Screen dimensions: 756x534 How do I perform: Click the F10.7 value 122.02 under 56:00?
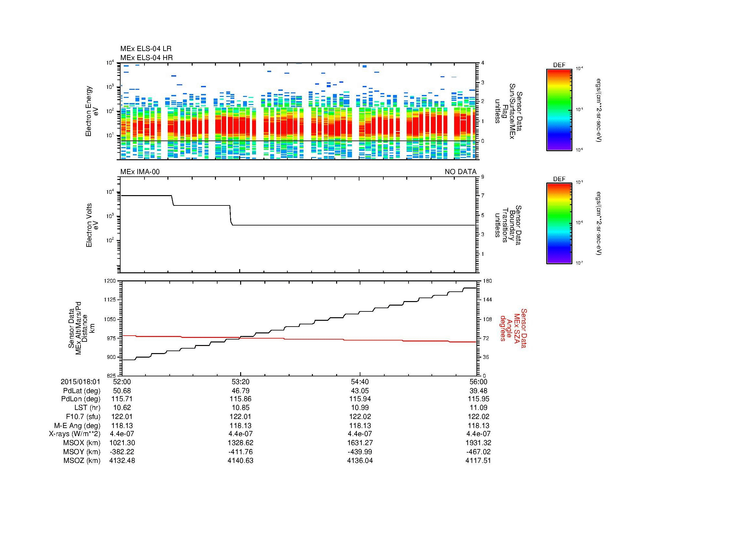[478, 416]
